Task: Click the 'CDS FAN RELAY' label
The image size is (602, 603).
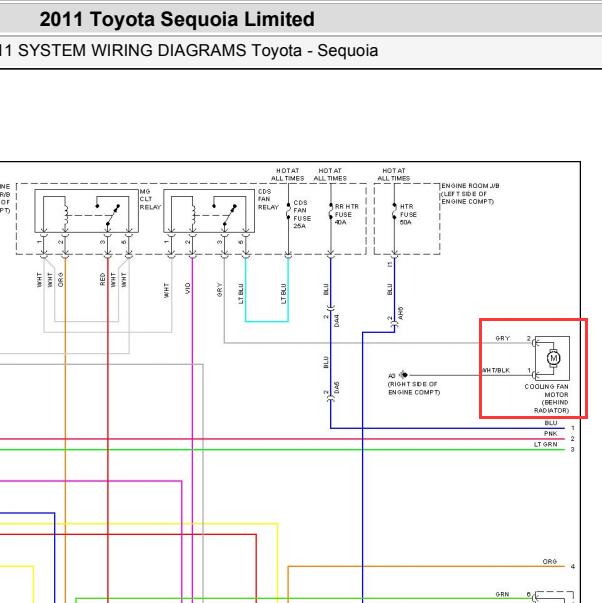Action: (268, 199)
